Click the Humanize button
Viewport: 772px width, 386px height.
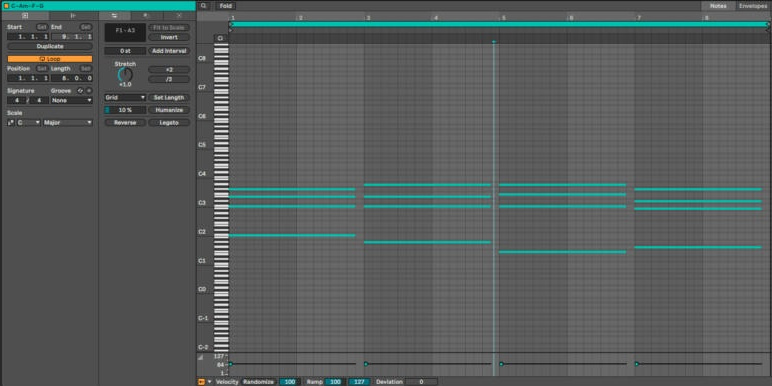pos(169,110)
